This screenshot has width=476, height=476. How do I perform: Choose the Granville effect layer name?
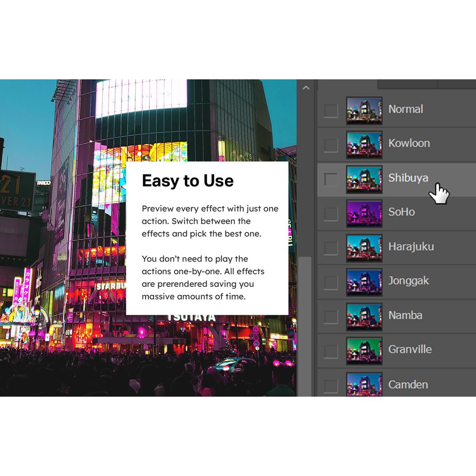(410, 349)
